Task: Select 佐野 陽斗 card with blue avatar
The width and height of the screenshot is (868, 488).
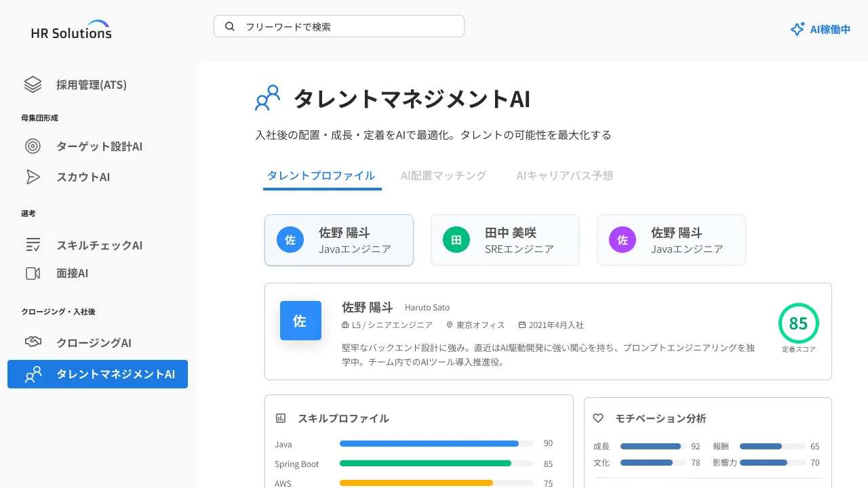Action: pos(339,240)
